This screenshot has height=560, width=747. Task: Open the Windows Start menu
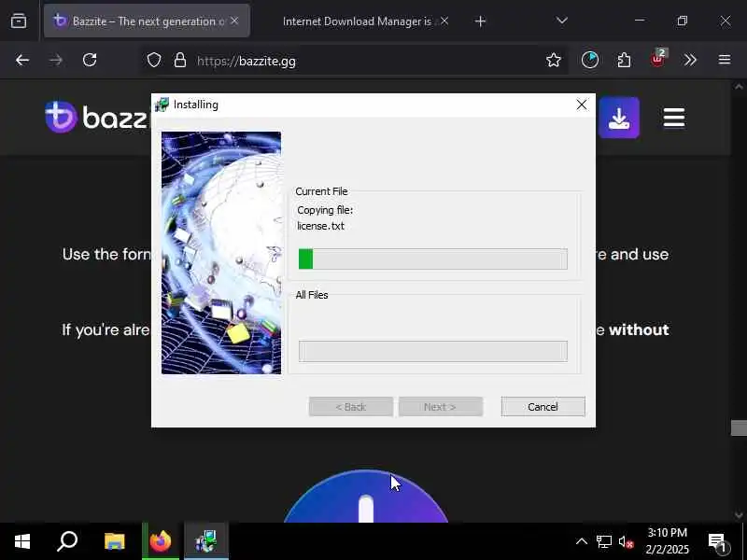22,541
